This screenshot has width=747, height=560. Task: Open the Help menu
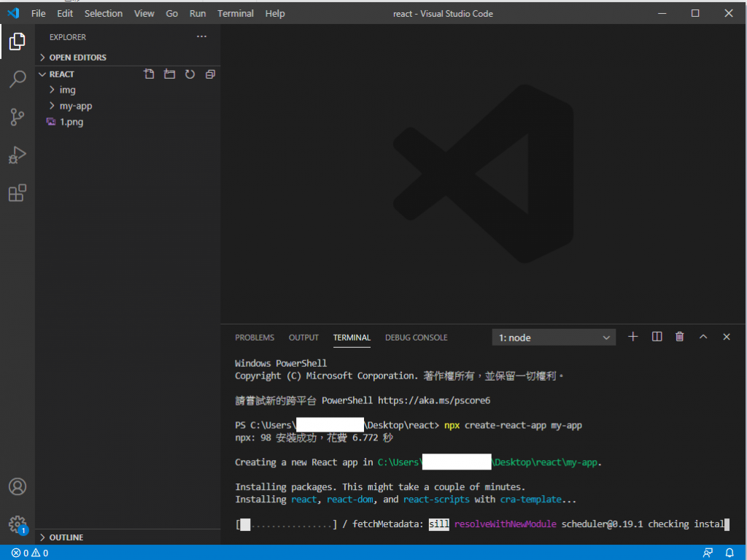click(275, 13)
